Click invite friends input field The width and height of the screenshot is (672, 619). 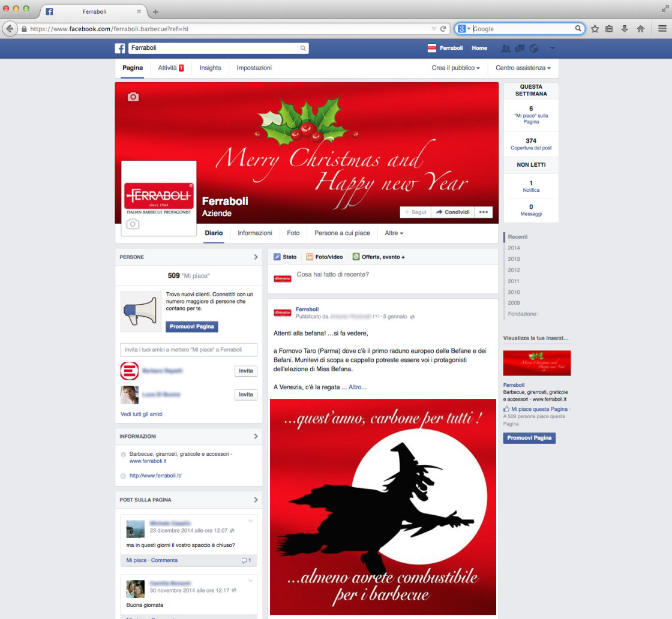(x=188, y=350)
